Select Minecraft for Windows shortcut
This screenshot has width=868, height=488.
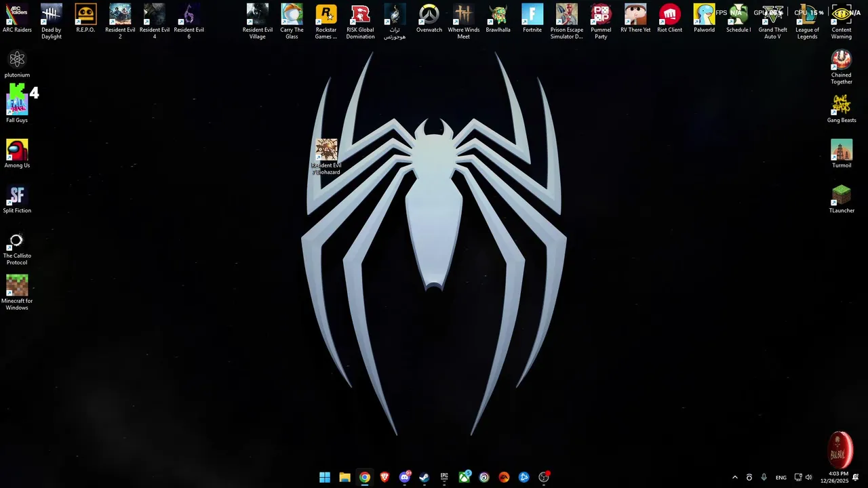click(x=17, y=293)
